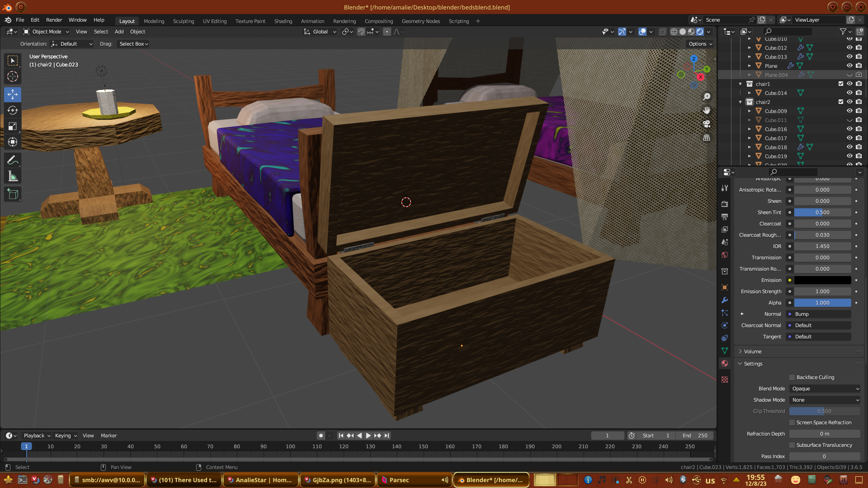Screen dimensions: 868x488
Task: Click the Emission black color swatch
Action: pos(822,280)
